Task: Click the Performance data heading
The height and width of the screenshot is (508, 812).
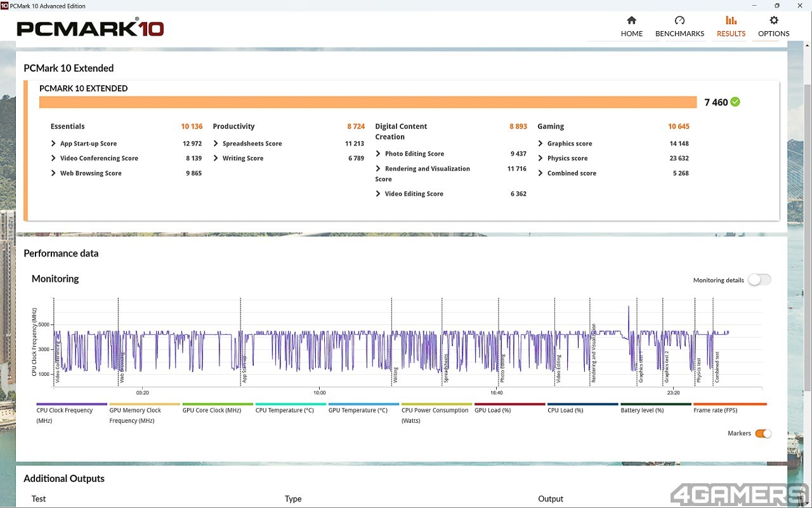Action: click(x=61, y=253)
